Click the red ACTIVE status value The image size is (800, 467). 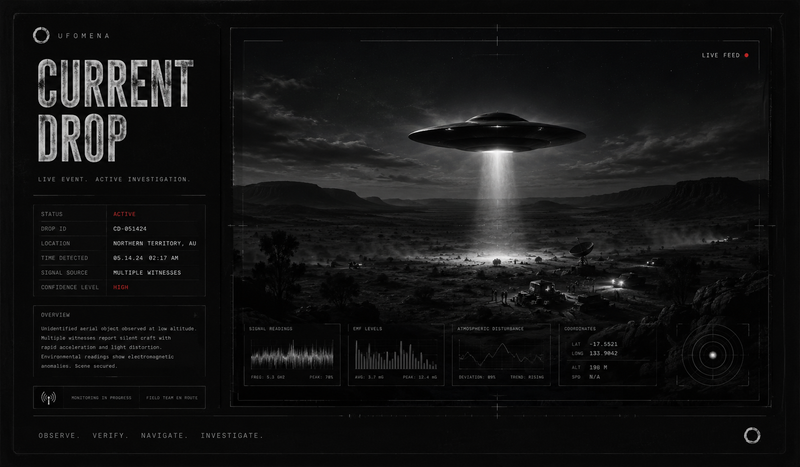click(124, 214)
